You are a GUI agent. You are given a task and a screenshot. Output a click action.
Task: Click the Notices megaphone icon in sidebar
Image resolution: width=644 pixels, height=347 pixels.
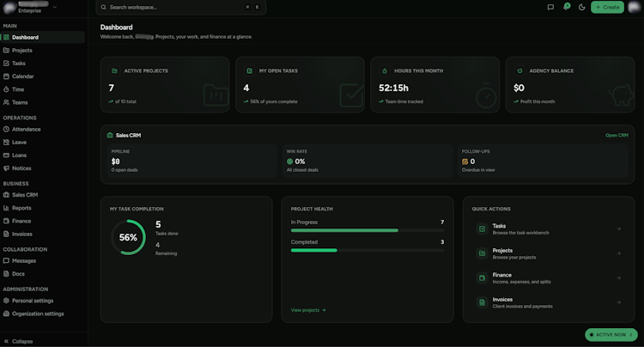pyautogui.click(x=6, y=168)
